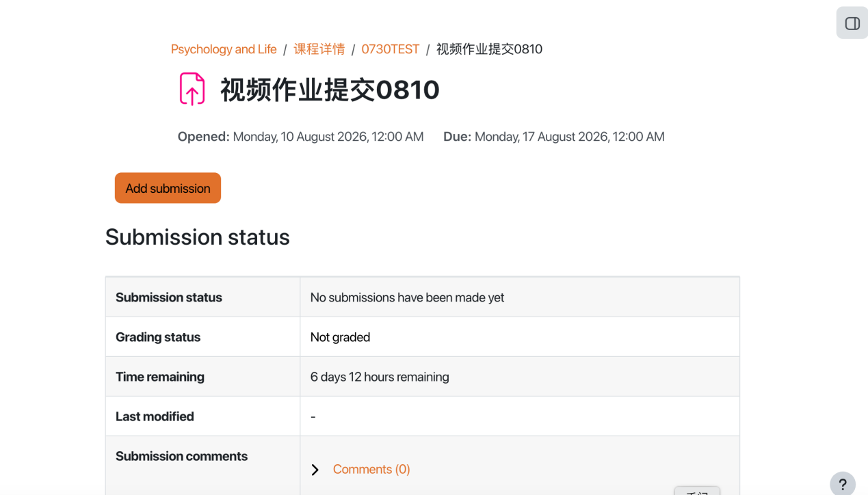Click the 'Not graded' cell
Screen dimensions: 868x495
[x=340, y=337]
